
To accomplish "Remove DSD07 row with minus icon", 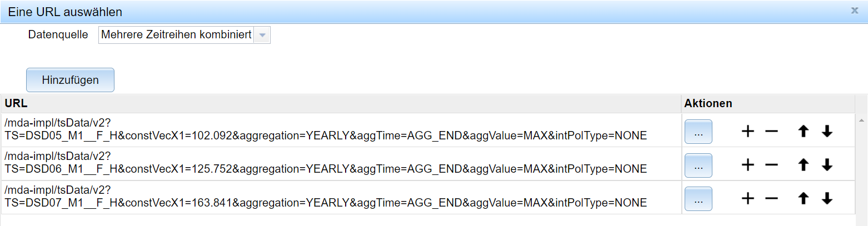I will click(771, 198).
